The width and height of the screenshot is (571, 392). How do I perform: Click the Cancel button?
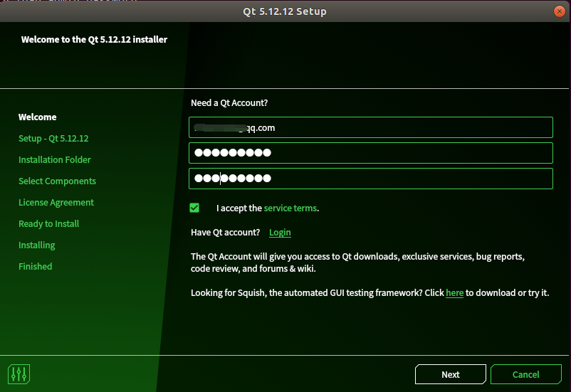[526, 374]
